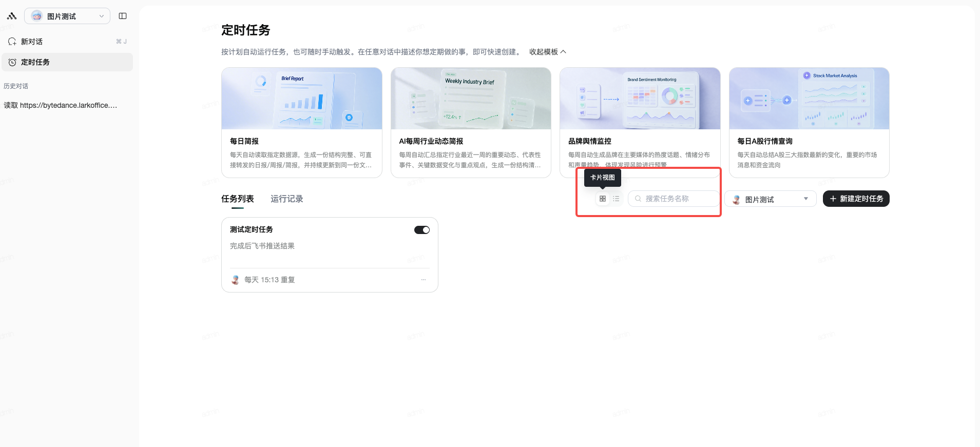The width and height of the screenshot is (980, 447).
Task: Toggle off the 测试定时任务 switch
Action: [422, 230]
